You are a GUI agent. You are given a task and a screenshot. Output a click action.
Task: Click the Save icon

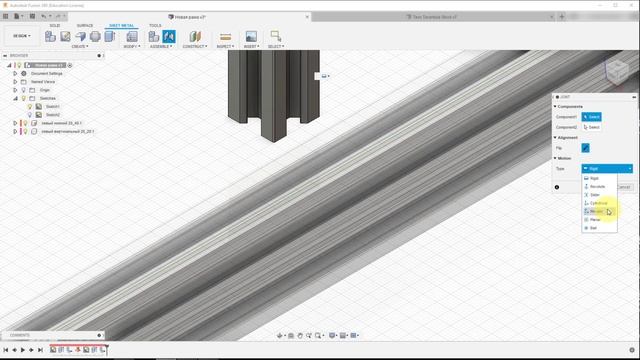pyautogui.click(x=32, y=16)
